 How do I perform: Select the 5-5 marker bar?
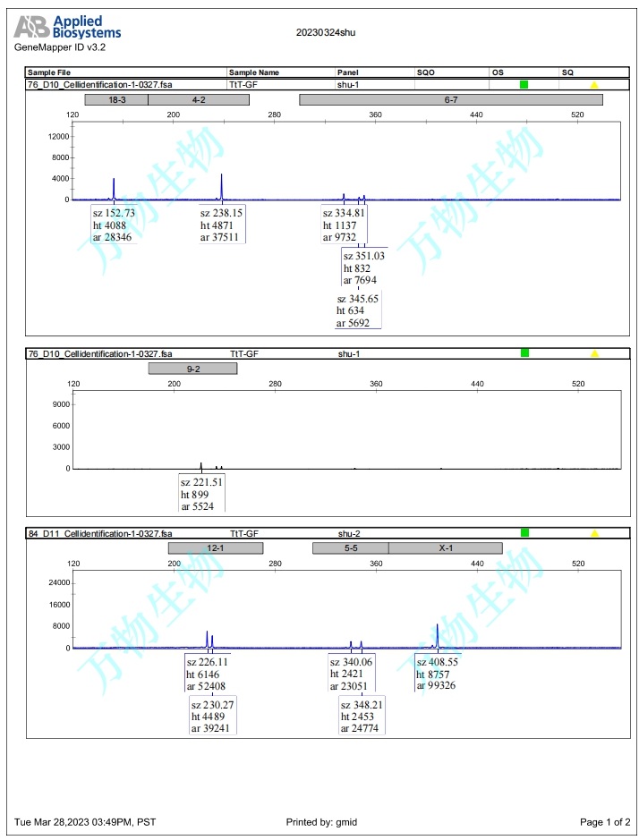pos(351,548)
